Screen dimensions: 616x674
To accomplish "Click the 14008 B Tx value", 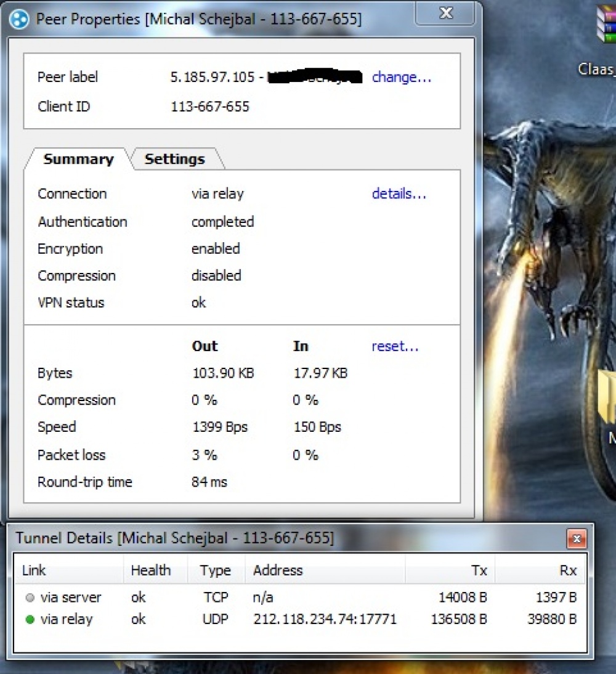I will (463, 598).
